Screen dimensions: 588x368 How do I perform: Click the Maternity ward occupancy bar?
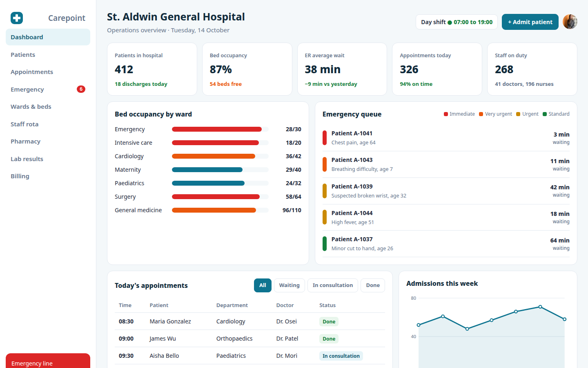220,170
